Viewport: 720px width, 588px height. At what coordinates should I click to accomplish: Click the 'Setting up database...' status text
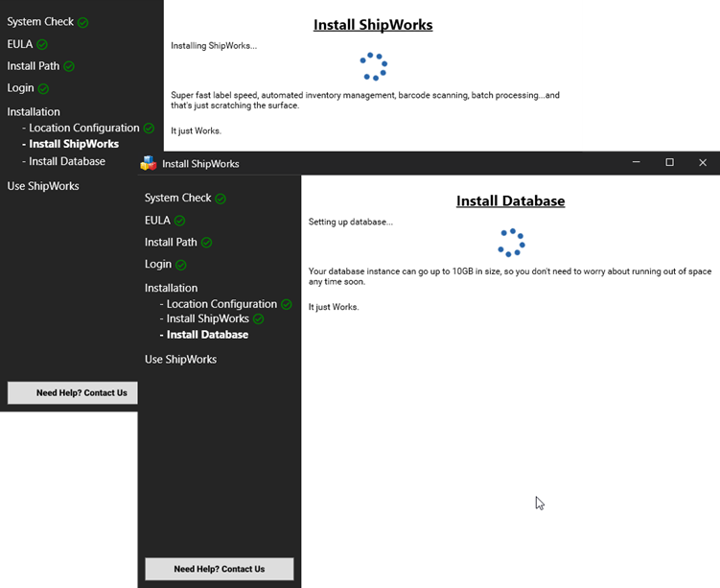351,222
